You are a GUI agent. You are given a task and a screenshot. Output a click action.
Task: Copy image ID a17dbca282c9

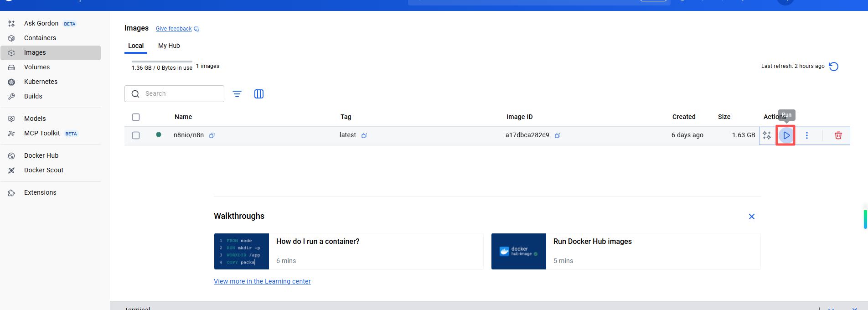tap(558, 135)
